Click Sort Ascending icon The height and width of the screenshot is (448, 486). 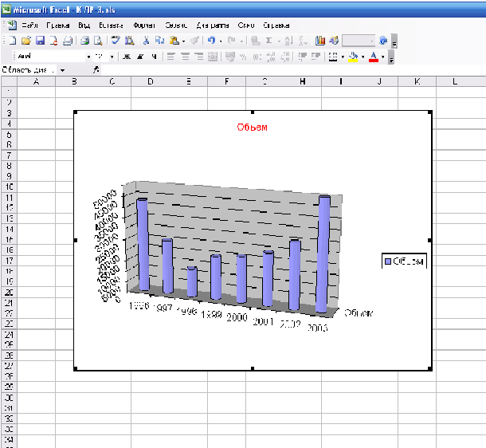click(288, 41)
